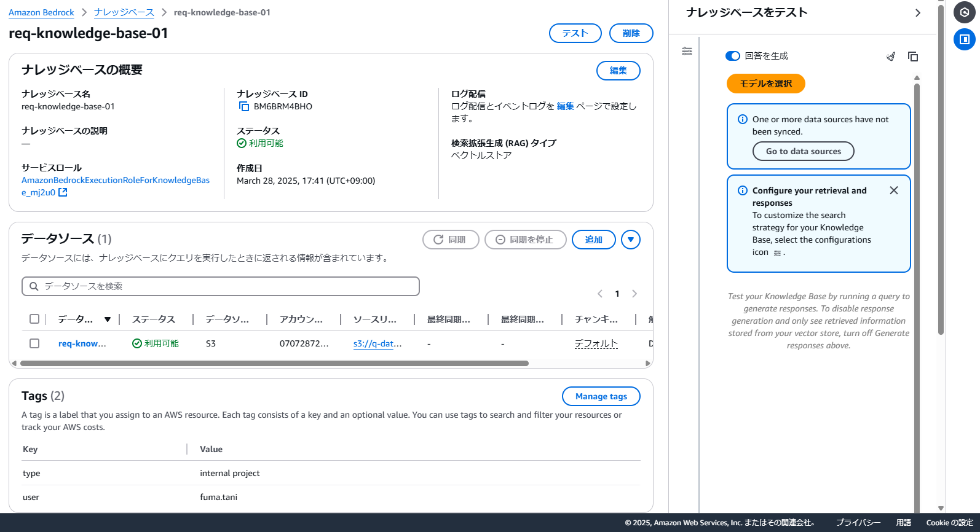Click モデルを選択 button
The width and height of the screenshot is (980, 532).
click(x=766, y=84)
